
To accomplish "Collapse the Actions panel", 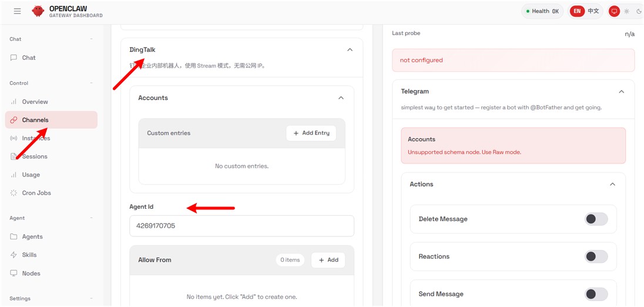I will point(612,185).
